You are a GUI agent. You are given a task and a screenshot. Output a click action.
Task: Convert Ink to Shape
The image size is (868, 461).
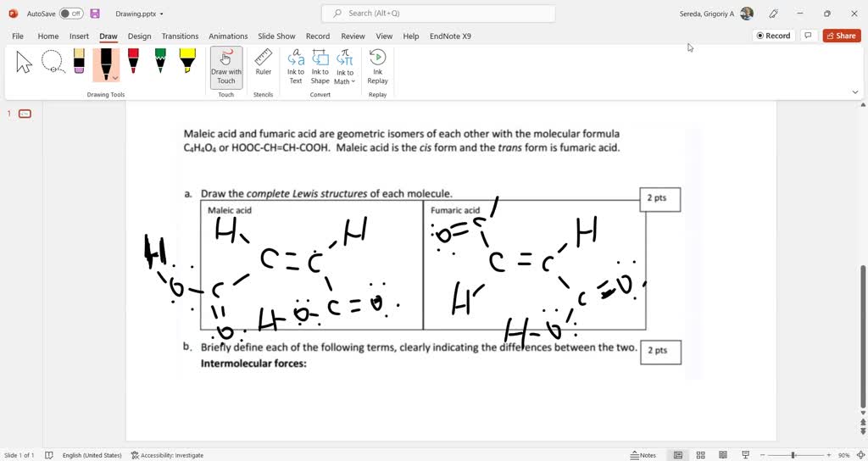coord(320,66)
